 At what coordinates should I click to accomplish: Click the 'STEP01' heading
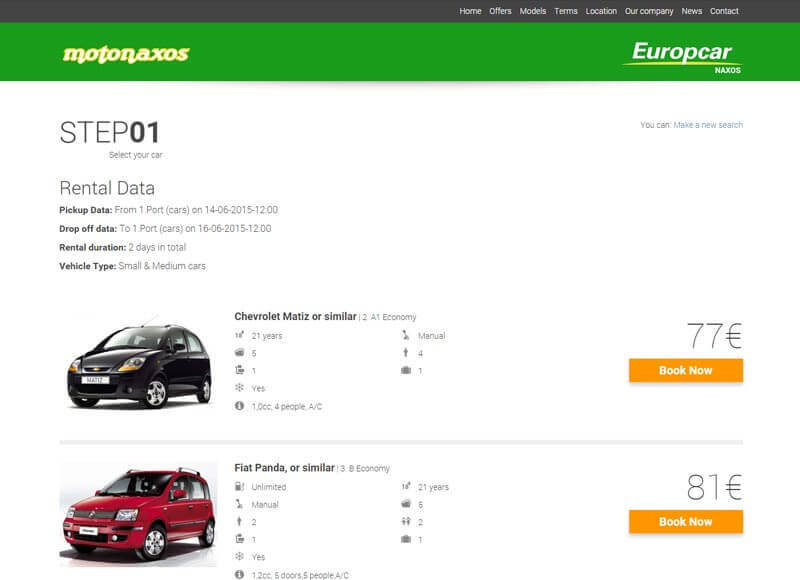[110, 132]
